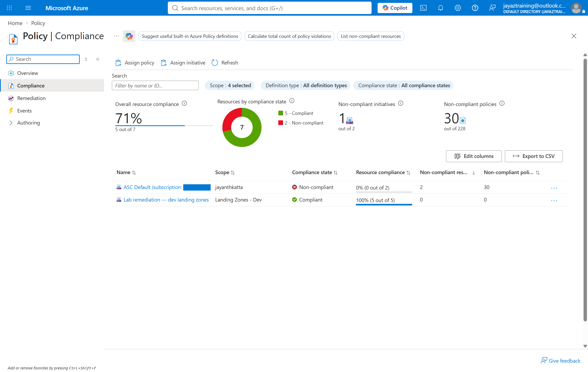Open the Scope filter pill

(230, 85)
